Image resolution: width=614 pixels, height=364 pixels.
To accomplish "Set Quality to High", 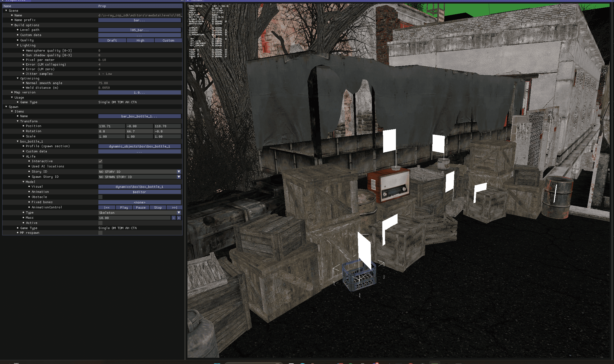I will coord(140,40).
